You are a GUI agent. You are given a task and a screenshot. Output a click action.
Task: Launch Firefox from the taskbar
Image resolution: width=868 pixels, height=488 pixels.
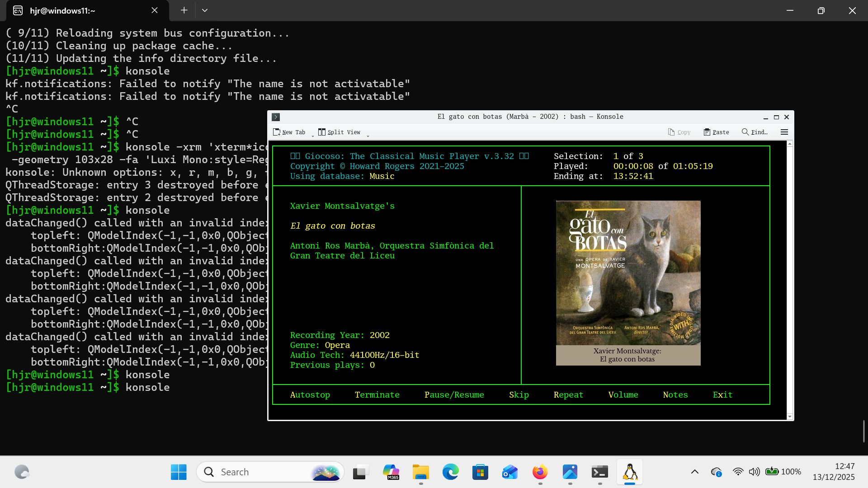click(539, 472)
